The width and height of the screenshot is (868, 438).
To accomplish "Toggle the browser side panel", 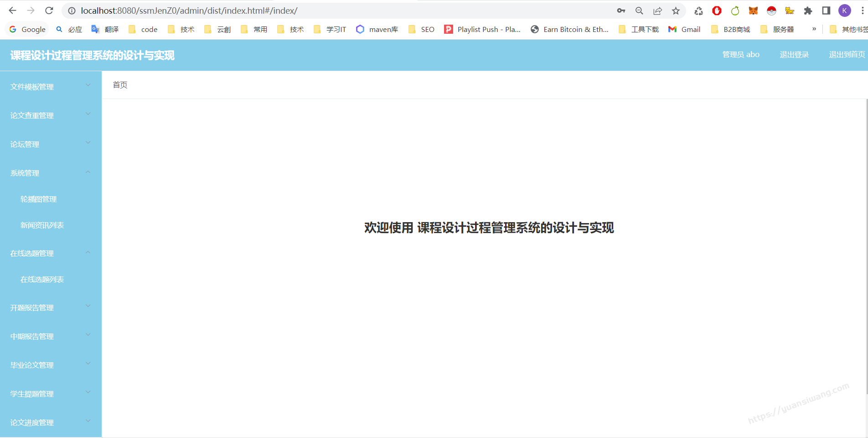I will click(826, 10).
